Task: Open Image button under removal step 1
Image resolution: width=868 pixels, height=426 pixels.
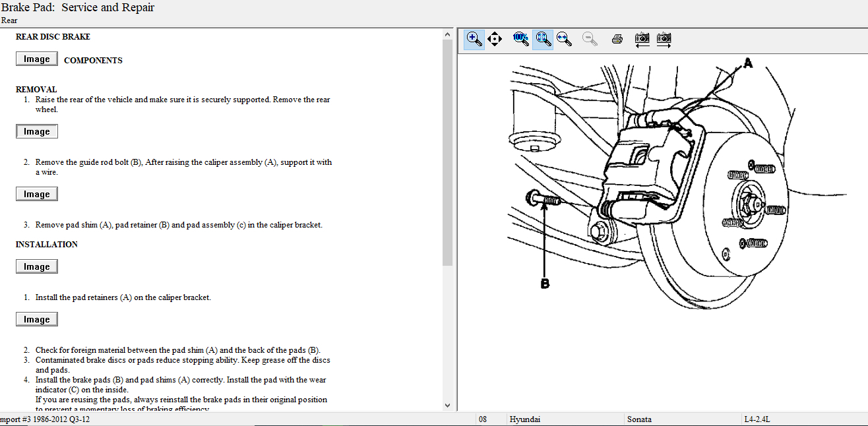Action: tap(37, 132)
